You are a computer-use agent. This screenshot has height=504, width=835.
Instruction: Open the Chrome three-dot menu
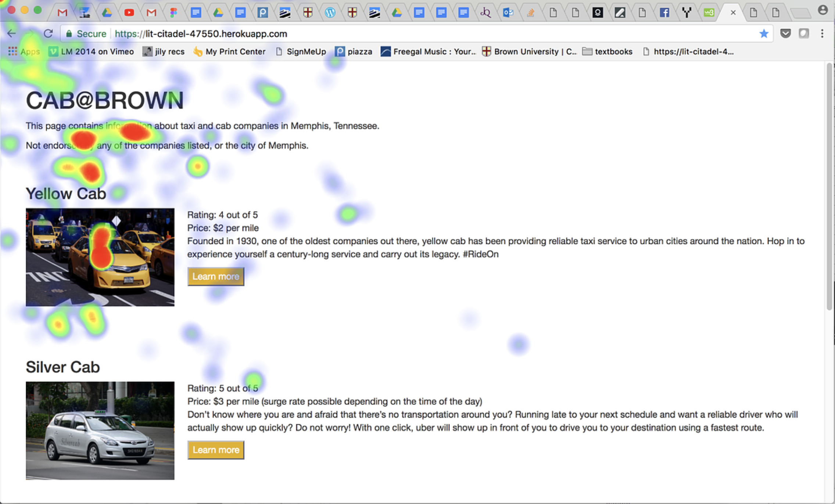pyautogui.click(x=822, y=34)
